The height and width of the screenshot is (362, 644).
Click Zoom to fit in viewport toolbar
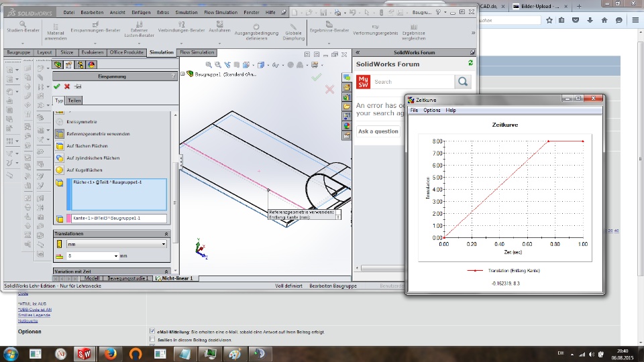click(x=209, y=65)
